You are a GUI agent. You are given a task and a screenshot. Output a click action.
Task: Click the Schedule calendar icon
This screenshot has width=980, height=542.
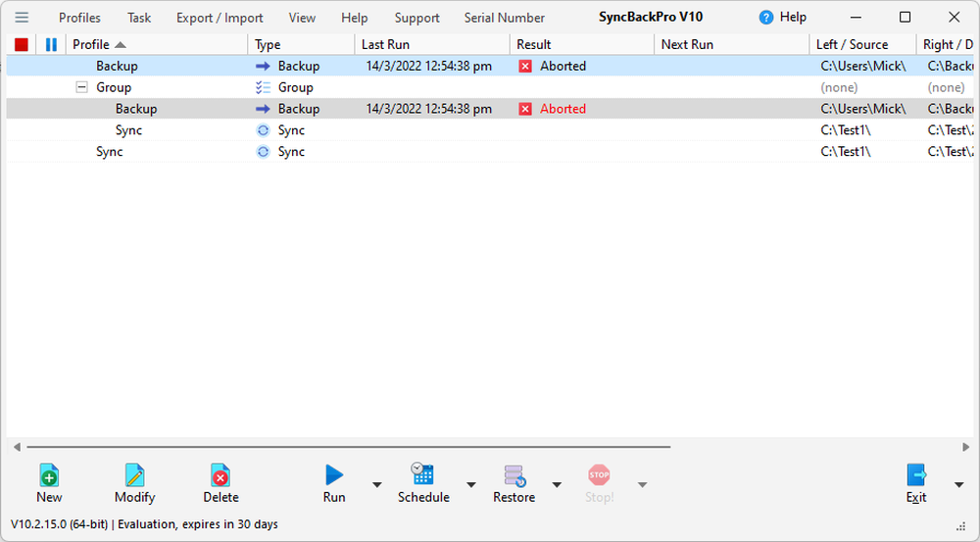422,474
